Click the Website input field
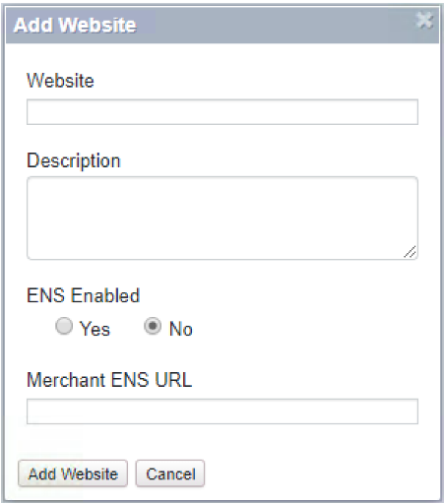The width and height of the screenshot is (444, 504). pos(222,112)
